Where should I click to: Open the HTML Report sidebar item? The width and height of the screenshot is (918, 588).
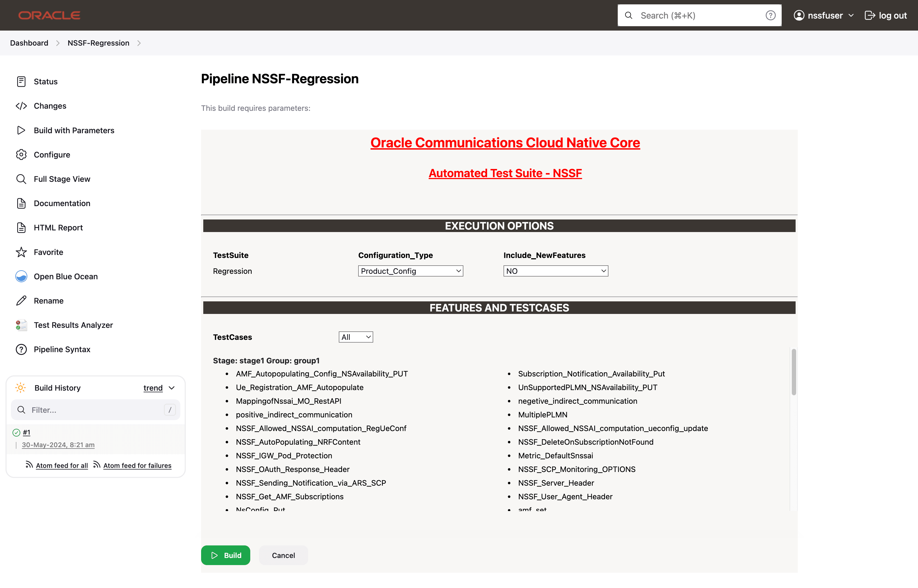58,228
